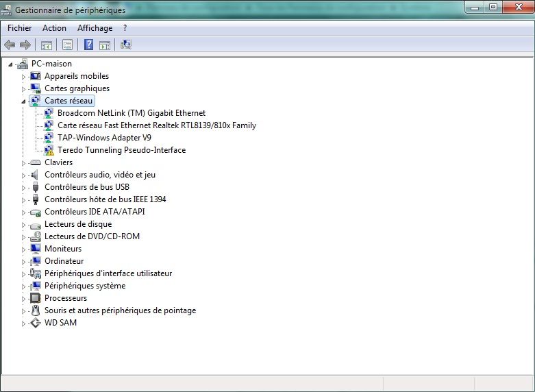Expand the Appareils mobiles node

click(23, 77)
